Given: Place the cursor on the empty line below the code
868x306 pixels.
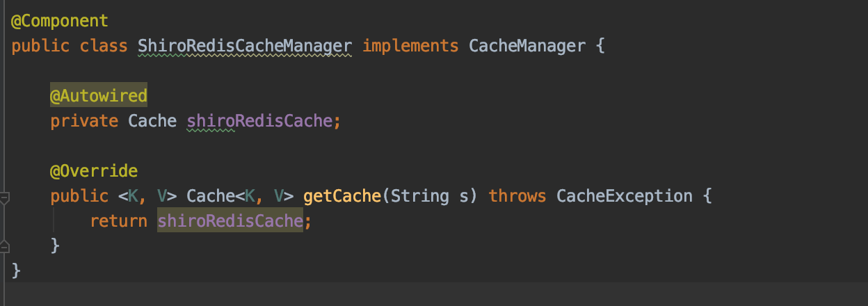Looking at the screenshot, I should point(417,293).
